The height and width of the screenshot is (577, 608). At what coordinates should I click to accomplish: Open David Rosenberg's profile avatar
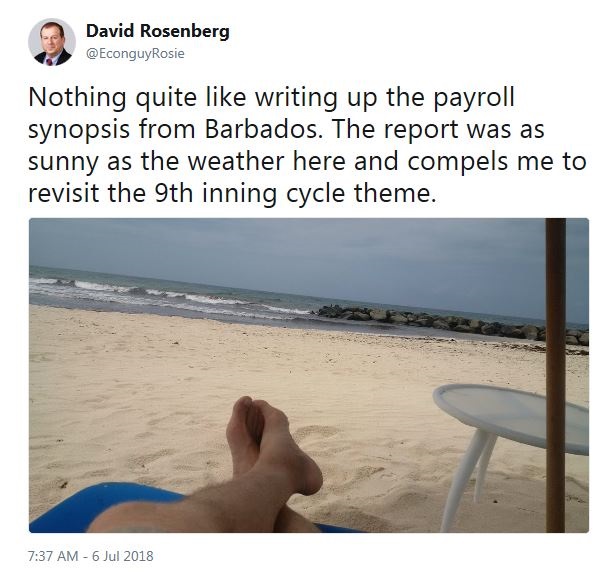click(x=52, y=42)
